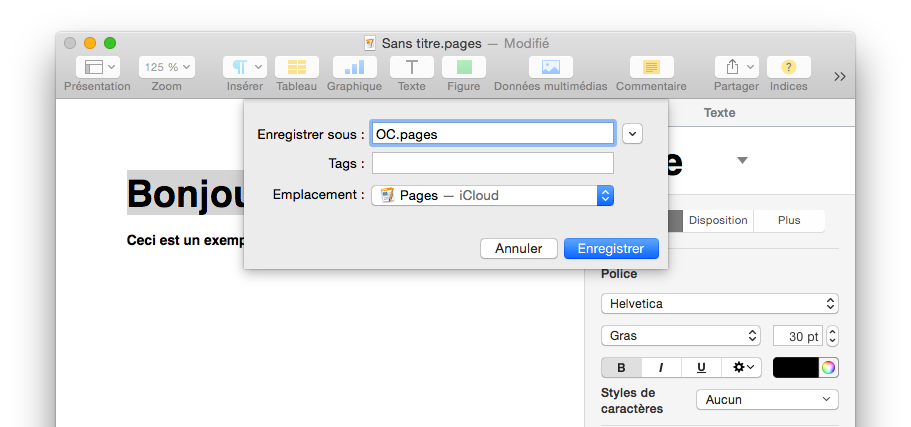Open the Gras typeface dropdown

click(680, 335)
